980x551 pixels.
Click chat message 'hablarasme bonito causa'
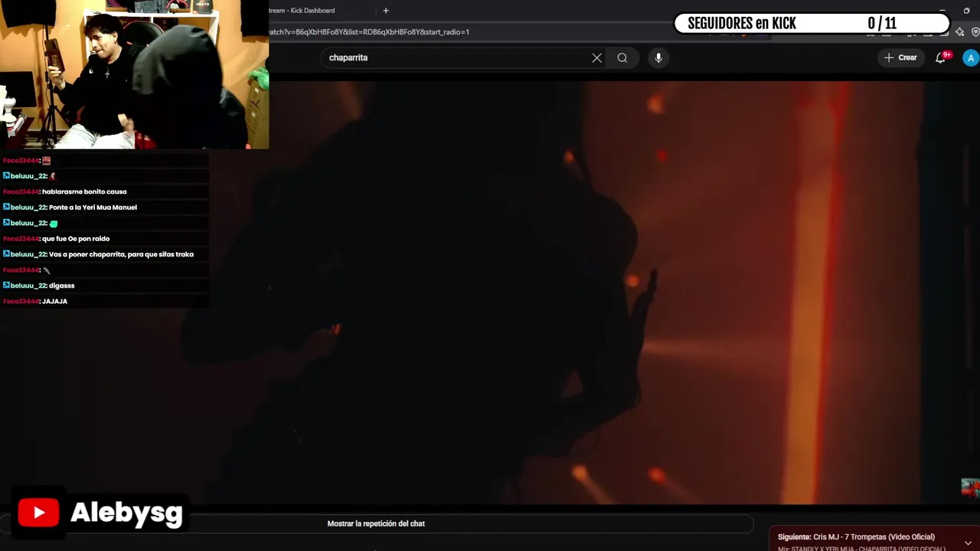(84, 192)
